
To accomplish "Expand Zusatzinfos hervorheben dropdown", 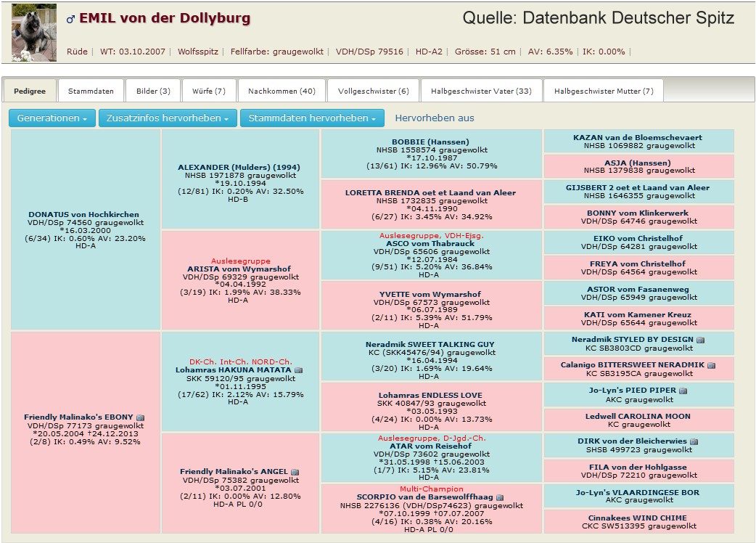I will (168, 118).
